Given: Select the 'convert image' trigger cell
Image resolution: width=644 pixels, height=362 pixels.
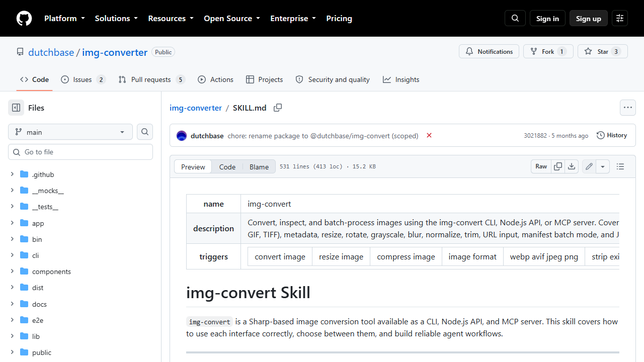Looking at the screenshot, I should click(280, 256).
